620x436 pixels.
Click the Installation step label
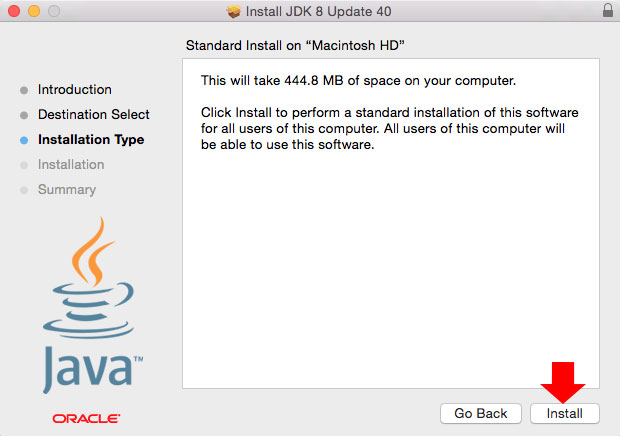pos(71,164)
